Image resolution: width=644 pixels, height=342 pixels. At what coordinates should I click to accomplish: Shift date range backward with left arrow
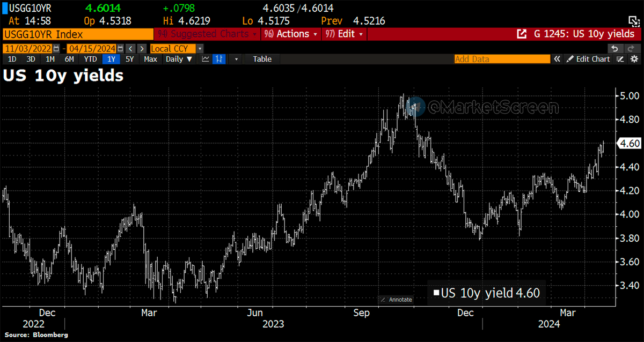coord(130,48)
